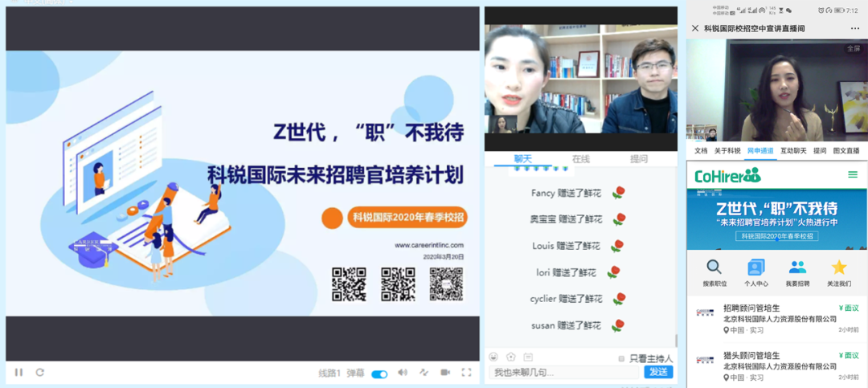Check the 只看主持人 checkbox
The image size is (868, 388).
click(x=621, y=358)
